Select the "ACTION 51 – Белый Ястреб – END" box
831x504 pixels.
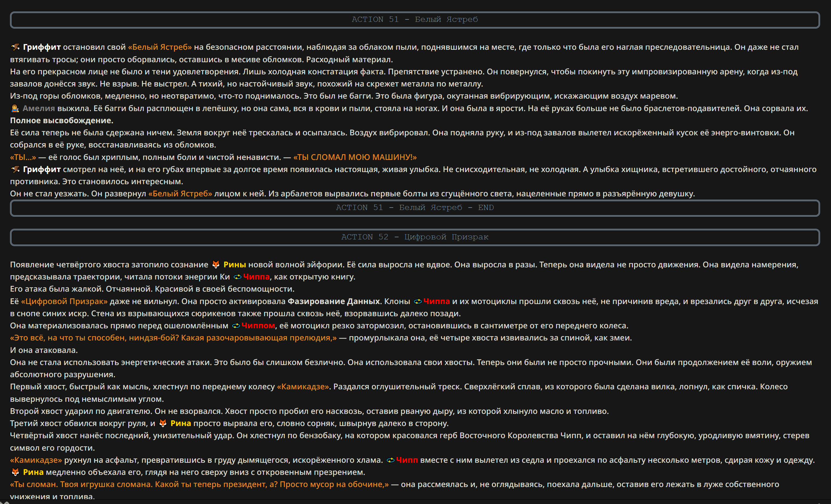(415, 208)
